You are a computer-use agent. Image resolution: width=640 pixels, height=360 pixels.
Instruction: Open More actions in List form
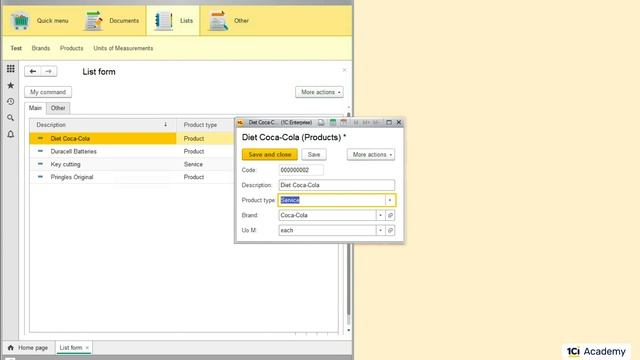pos(319,92)
